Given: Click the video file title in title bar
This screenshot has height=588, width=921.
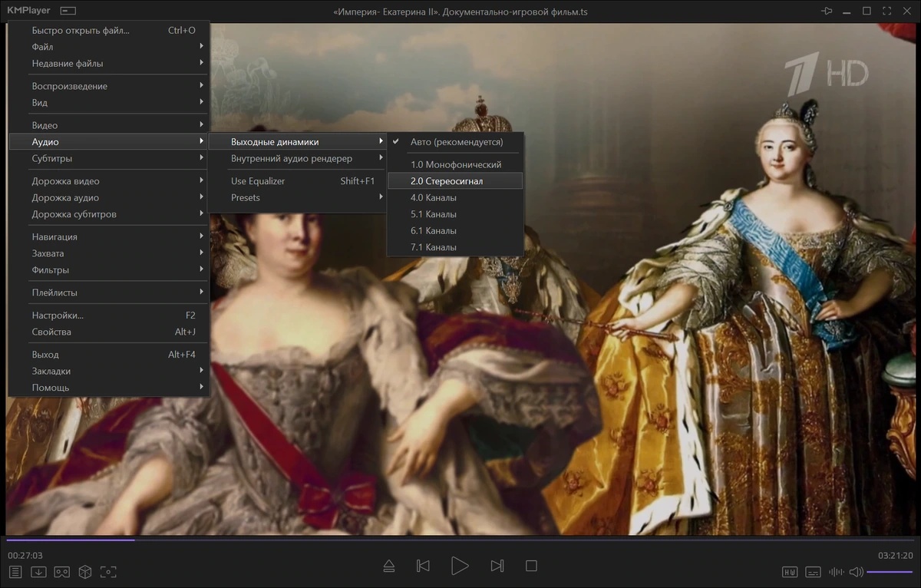Looking at the screenshot, I should click(x=461, y=12).
